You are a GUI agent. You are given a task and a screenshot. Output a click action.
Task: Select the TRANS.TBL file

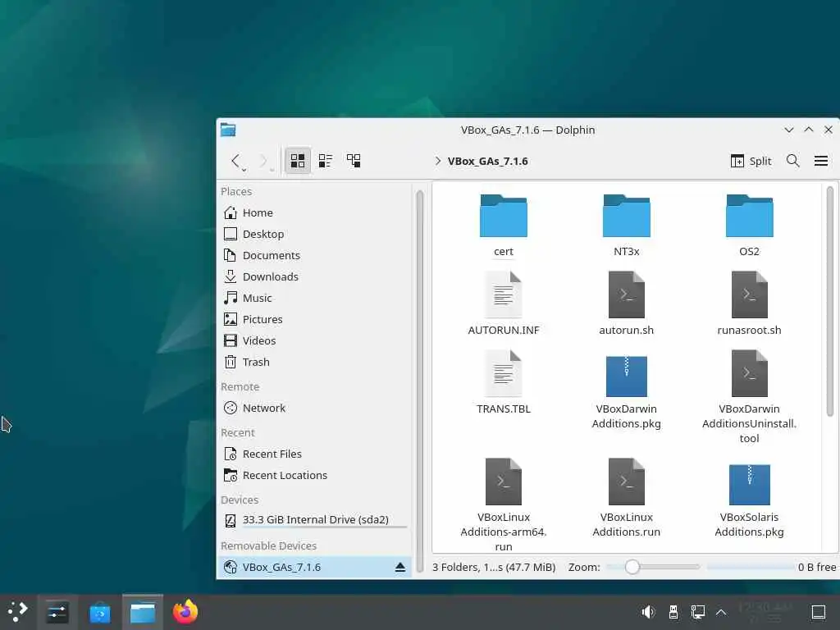pos(503,382)
